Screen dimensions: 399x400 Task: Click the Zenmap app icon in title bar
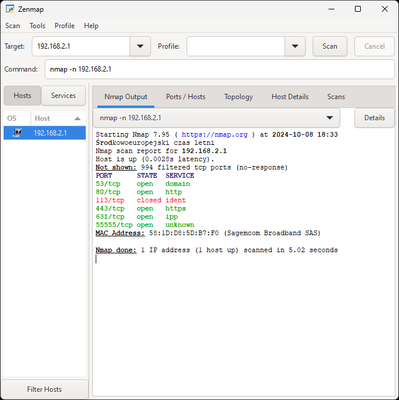pos(10,9)
